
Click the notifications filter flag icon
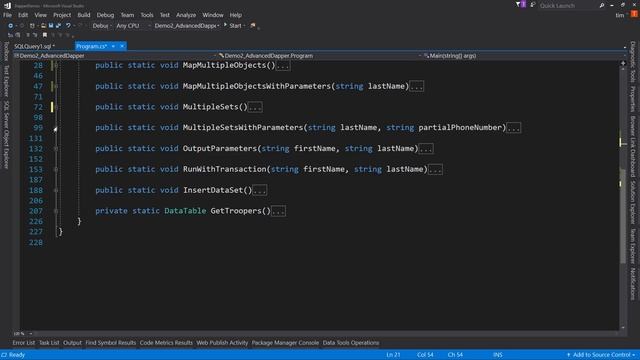click(x=520, y=4)
